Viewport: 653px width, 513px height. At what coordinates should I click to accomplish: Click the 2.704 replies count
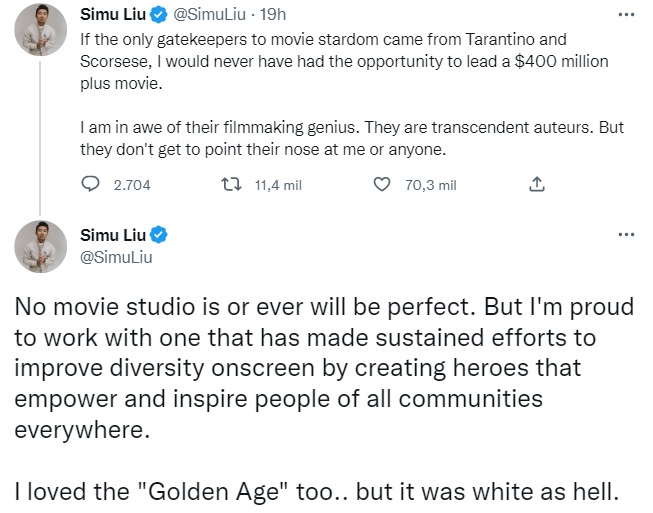[132, 185]
